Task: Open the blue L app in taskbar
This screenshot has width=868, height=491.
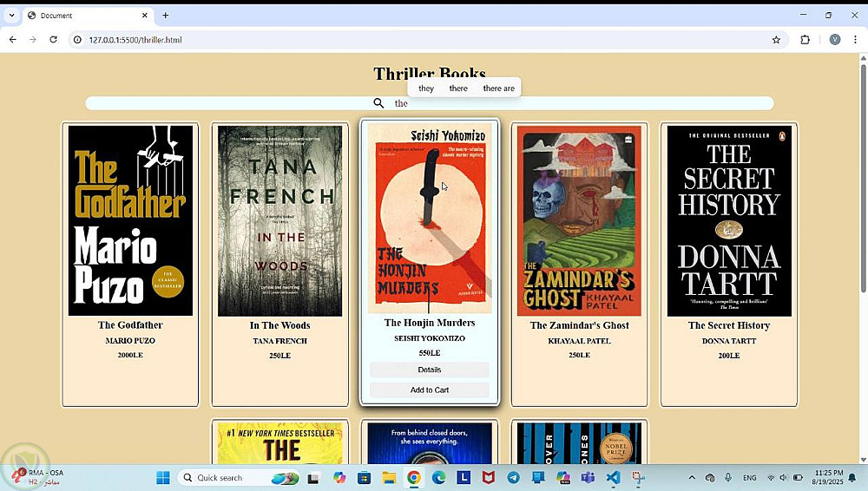Action: 464,478
